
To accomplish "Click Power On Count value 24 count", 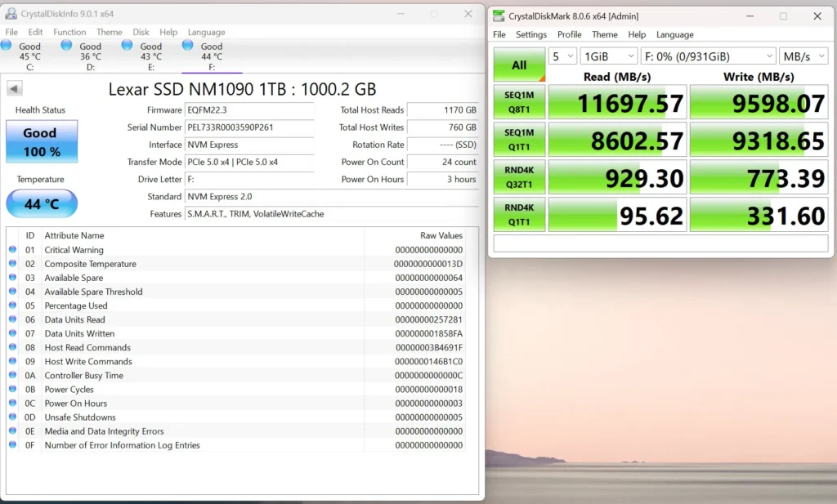I will tap(443, 162).
